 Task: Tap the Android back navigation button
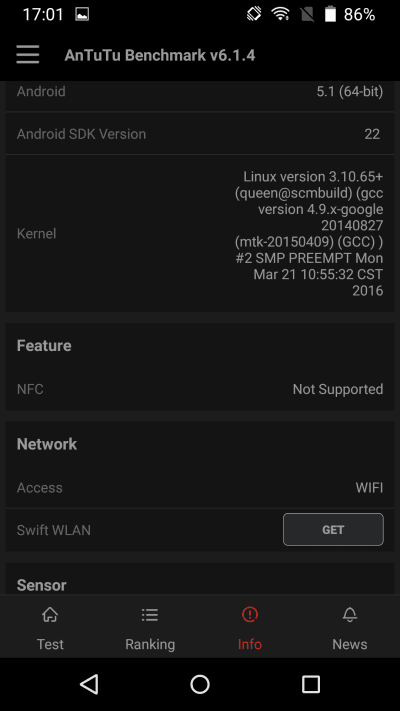coord(89,684)
